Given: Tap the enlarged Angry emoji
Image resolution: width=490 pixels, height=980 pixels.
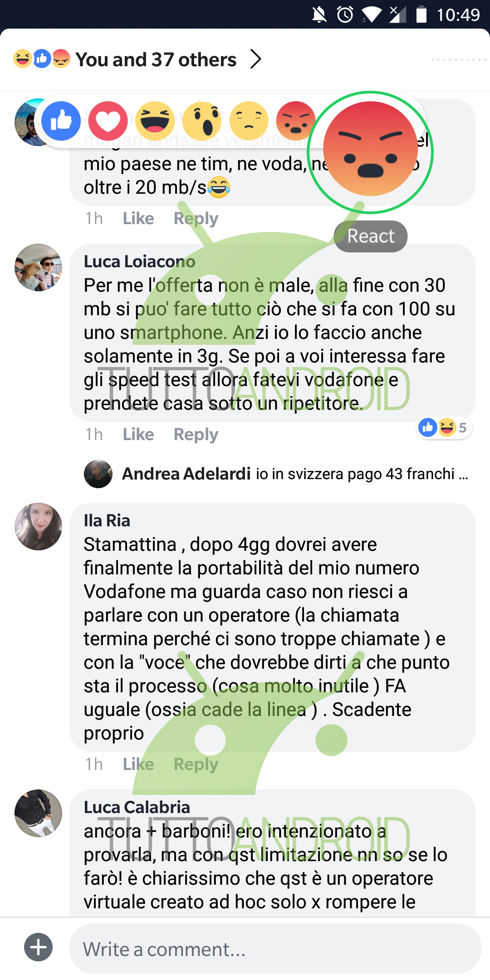Looking at the screenshot, I should pyautogui.click(x=370, y=149).
